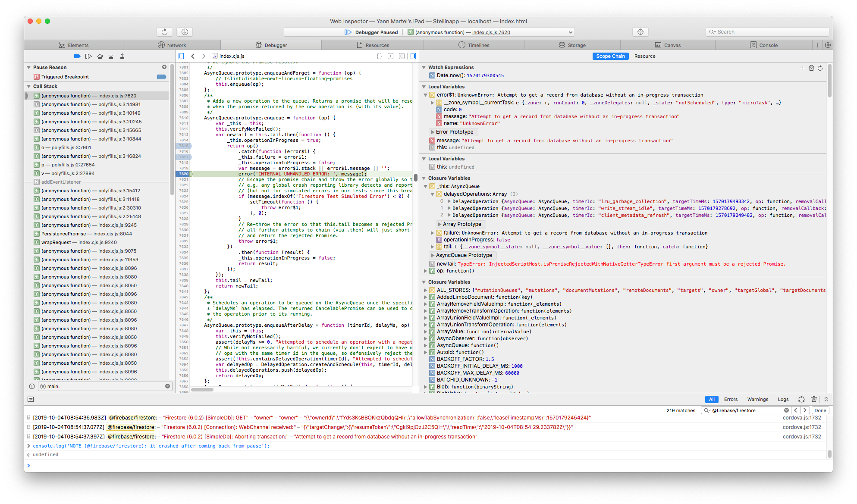Toggle the breakpoints enable/disable icon
857x504 pixels.
pos(77,56)
